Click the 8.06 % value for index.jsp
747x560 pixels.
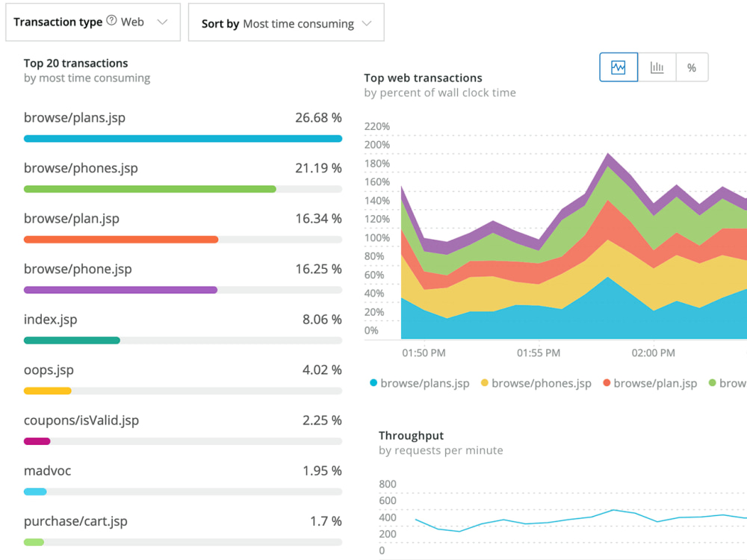click(x=322, y=320)
